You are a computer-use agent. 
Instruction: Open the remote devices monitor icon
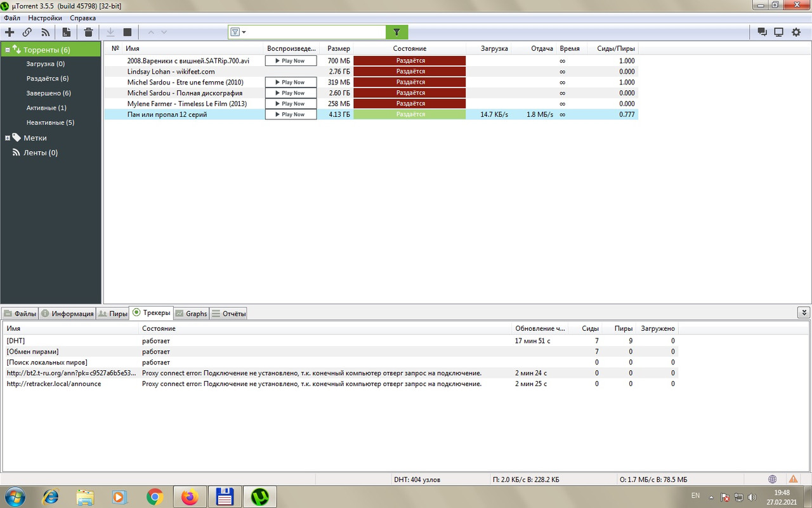pyautogui.click(x=778, y=31)
